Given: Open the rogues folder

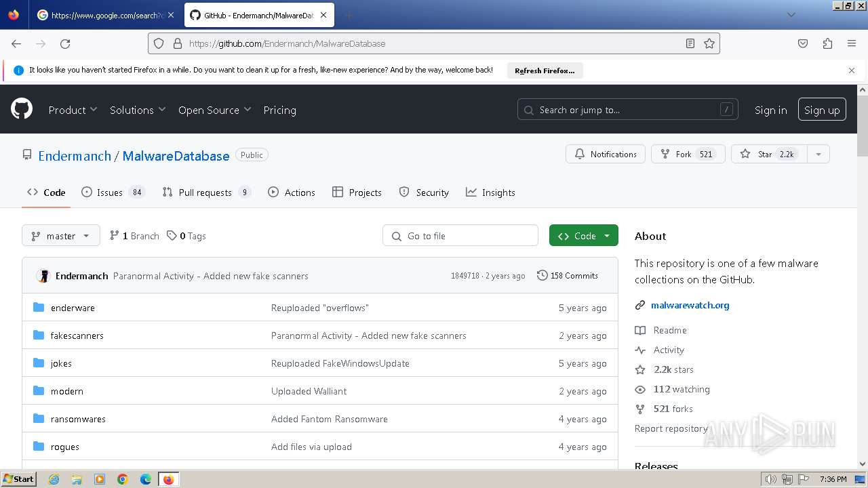Looking at the screenshot, I should [x=65, y=447].
